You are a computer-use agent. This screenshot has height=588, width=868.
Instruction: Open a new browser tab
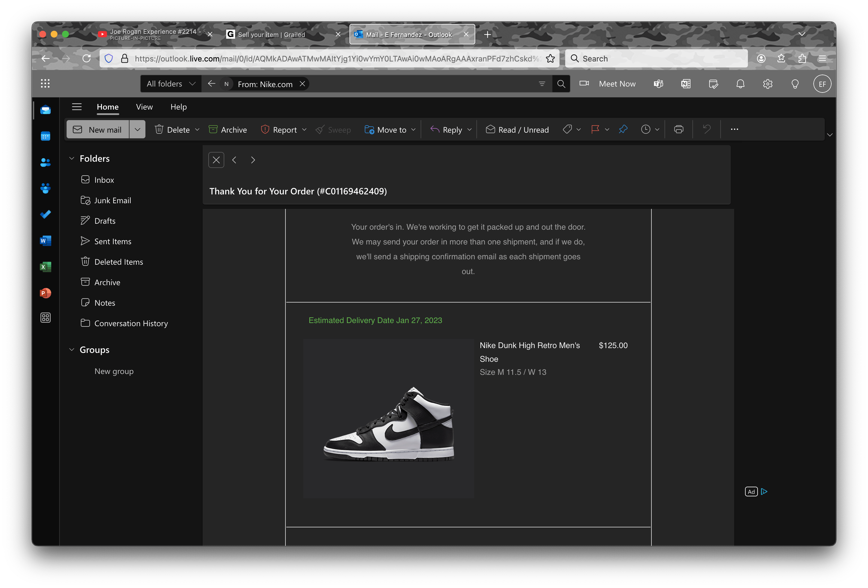[488, 34]
